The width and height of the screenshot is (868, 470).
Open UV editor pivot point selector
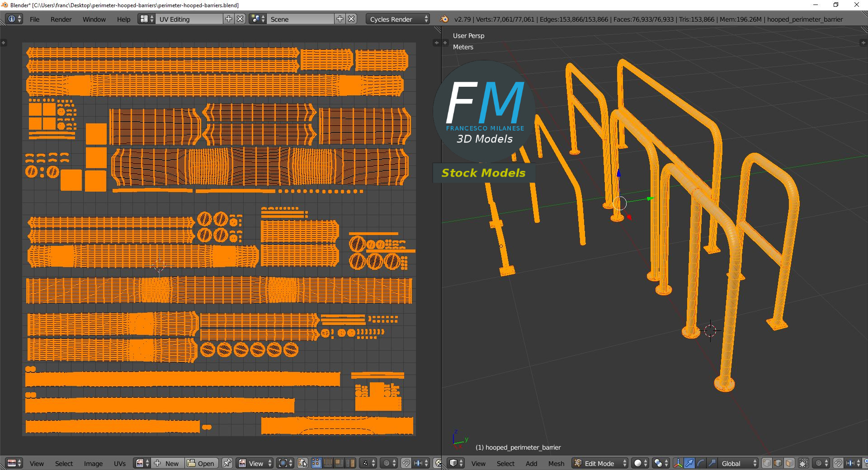click(285, 463)
